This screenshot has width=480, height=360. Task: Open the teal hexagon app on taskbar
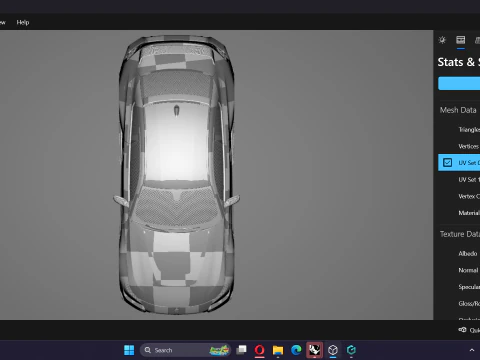351,350
